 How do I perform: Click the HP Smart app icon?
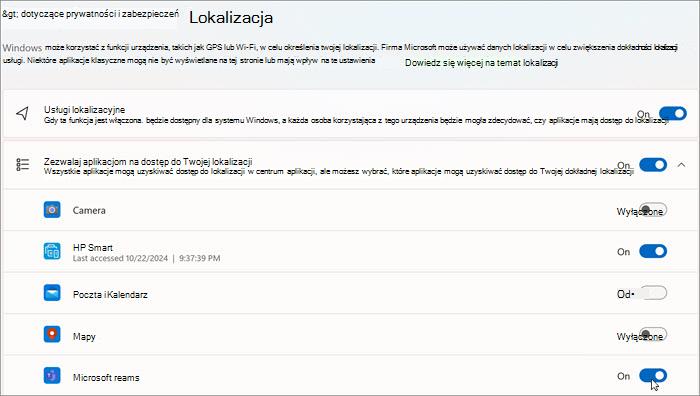click(52, 251)
